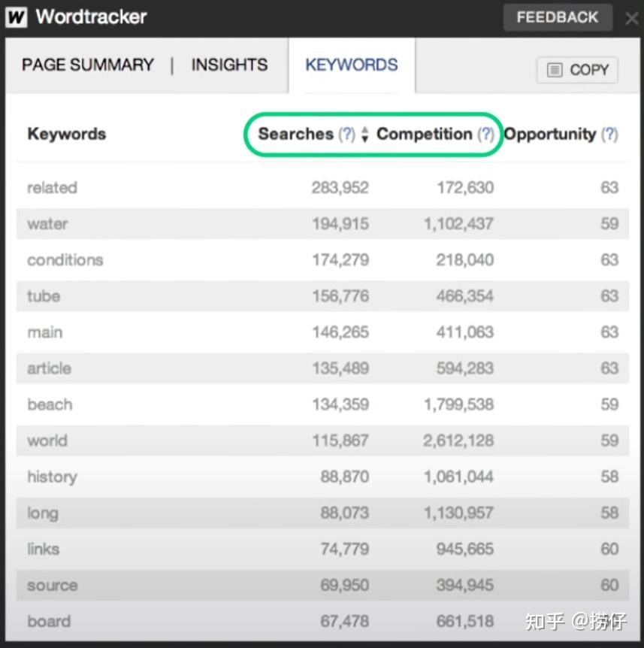Select the 'related' keyword row
Image resolution: width=644 pixels, height=648 pixels.
coord(52,188)
